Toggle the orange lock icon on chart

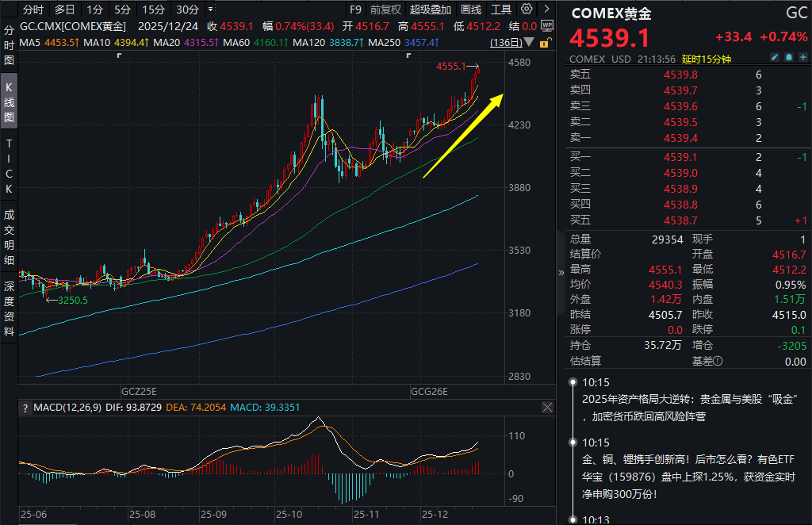point(545,42)
